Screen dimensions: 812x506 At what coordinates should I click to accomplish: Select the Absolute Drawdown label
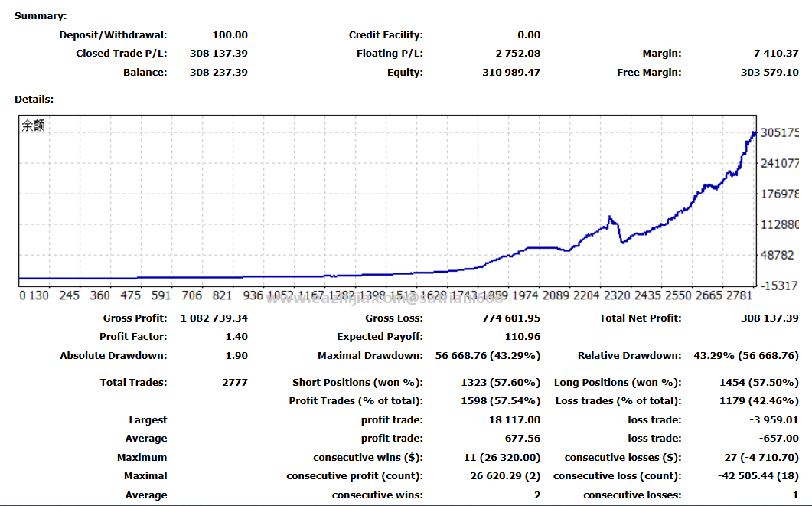tap(113, 356)
